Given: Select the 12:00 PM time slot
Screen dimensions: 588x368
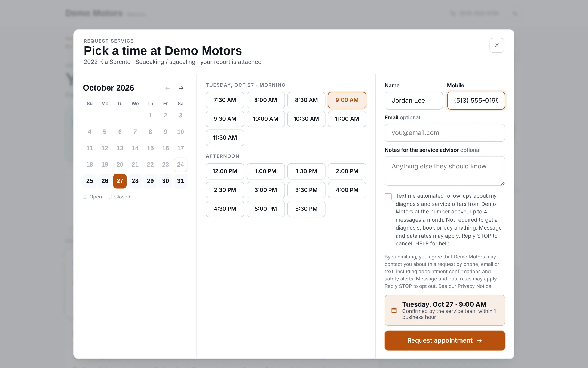Looking at the screenshot, I should coord(225,171).
